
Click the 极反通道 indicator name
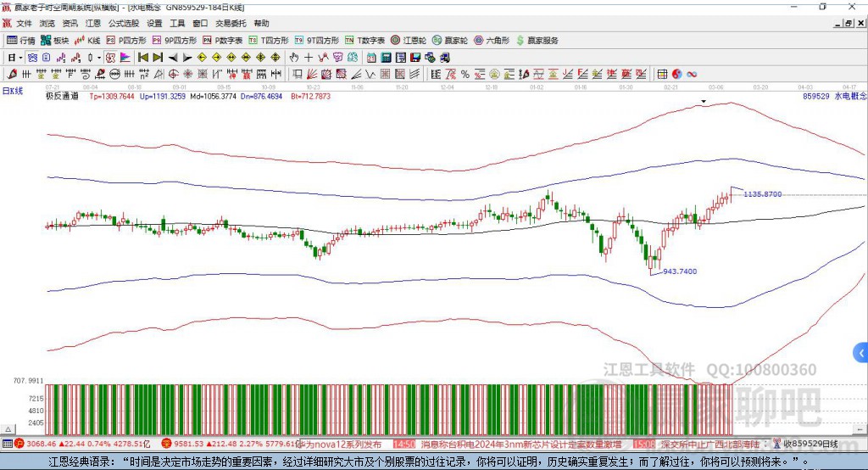coord(62,96)
